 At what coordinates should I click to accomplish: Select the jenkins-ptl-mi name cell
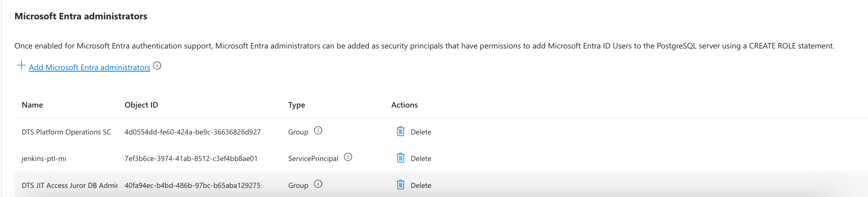point(44,159)
